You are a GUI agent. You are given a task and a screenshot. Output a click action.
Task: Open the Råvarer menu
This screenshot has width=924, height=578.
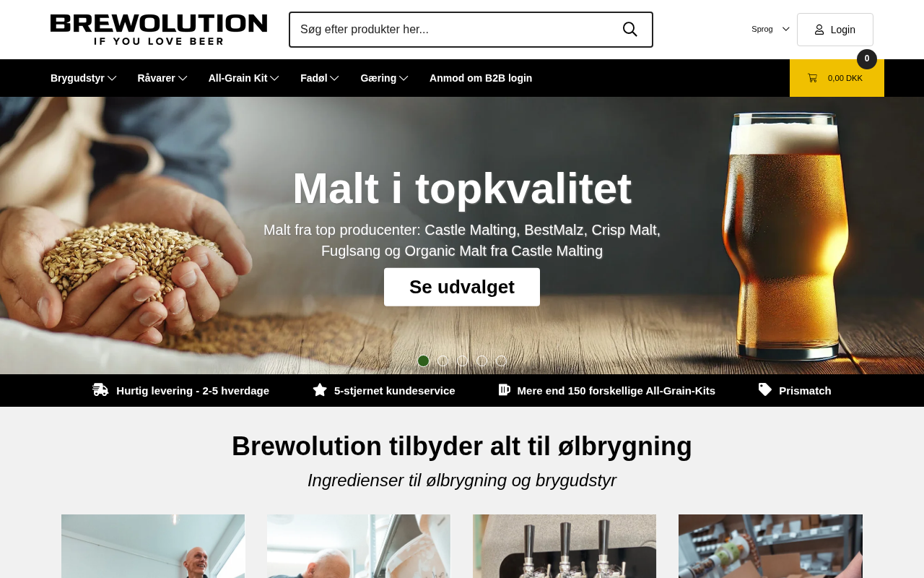coord(162,78)
